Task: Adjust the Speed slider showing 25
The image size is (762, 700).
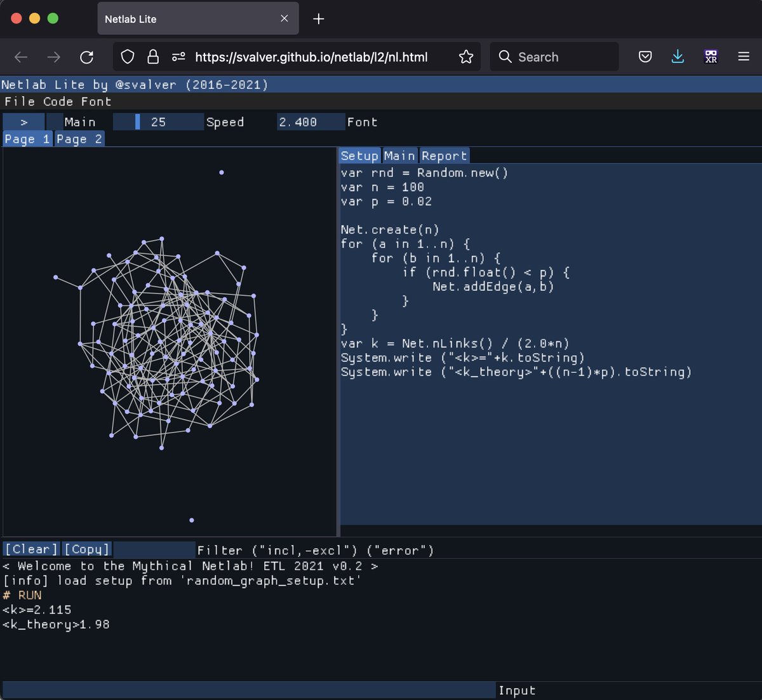Action: click(x=158, y=122)
